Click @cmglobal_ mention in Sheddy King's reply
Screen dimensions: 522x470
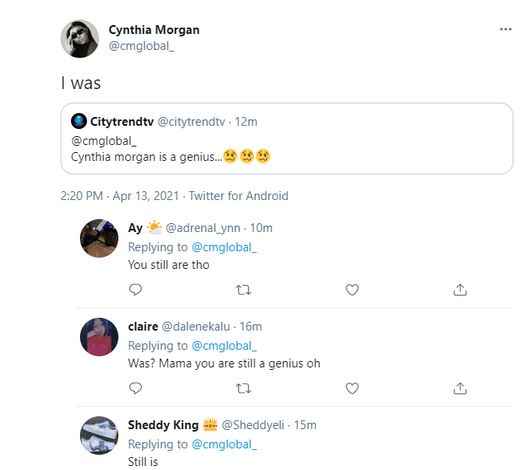[224, 444]
